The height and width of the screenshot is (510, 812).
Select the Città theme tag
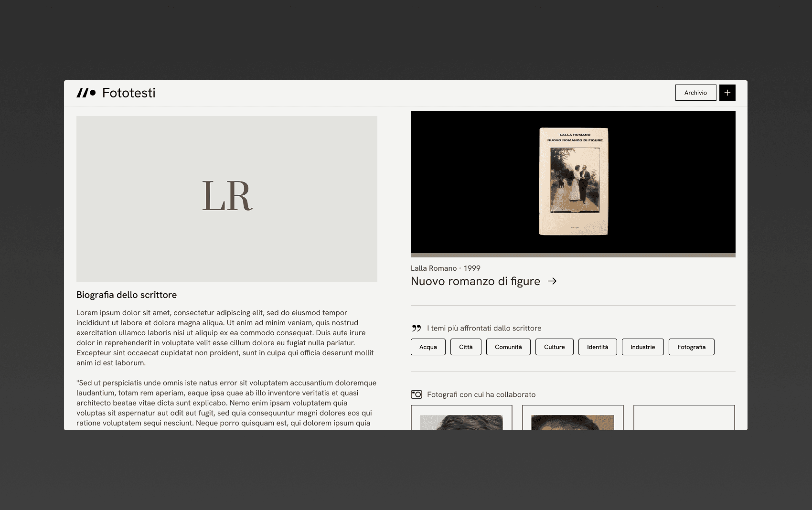(466, 347)
